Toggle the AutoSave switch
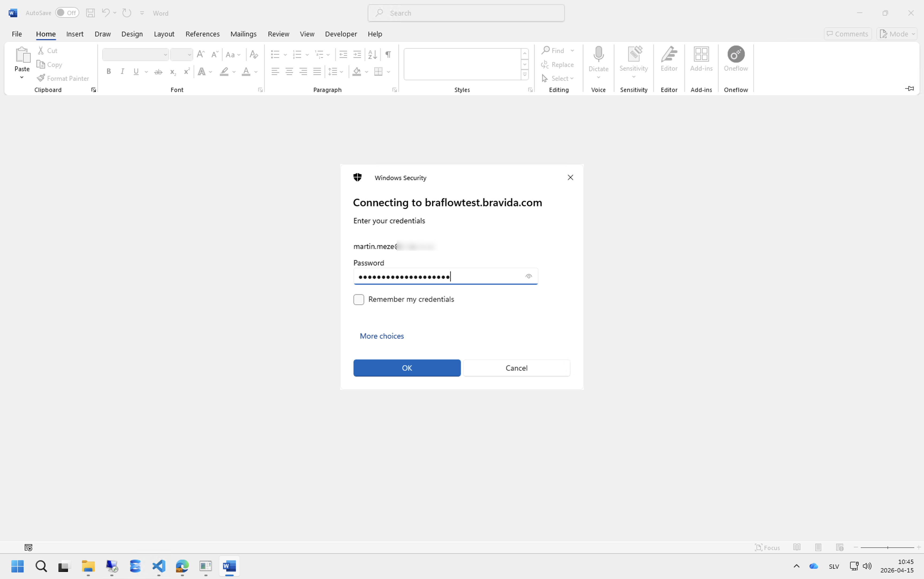This screenshot has width=924, height=579. [x=67, y=13]
